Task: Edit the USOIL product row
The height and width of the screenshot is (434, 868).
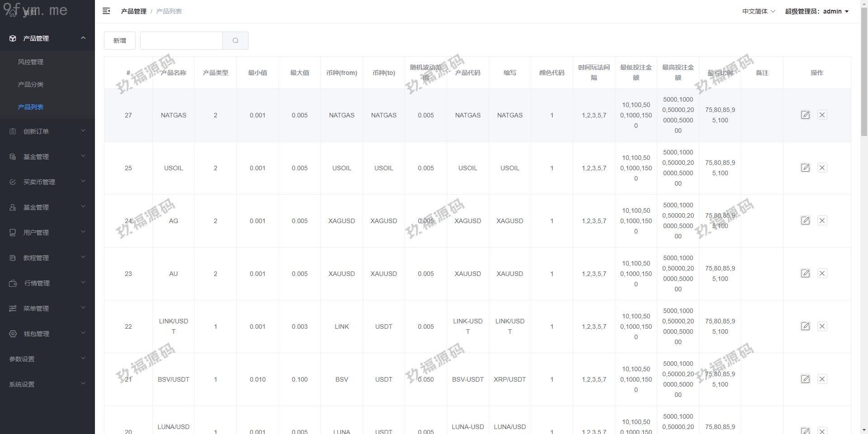Action: coord(805,168)
